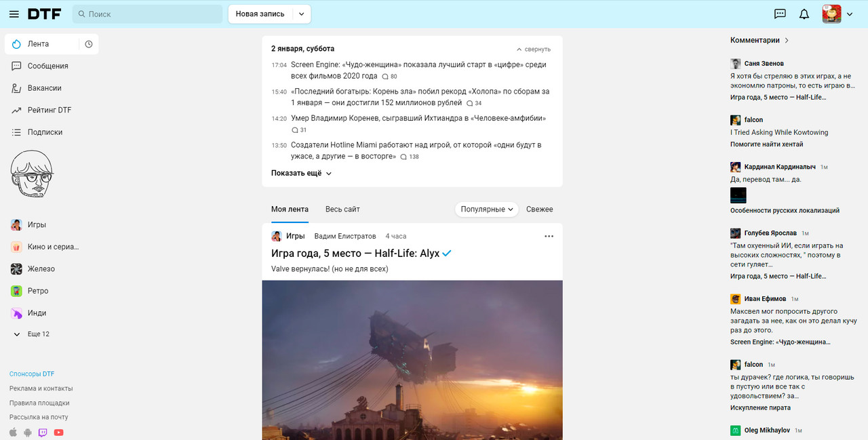This screenshot has height=440, width=868.
Task: Open Популярные sorting dropdown
Action: coord(486,209)
